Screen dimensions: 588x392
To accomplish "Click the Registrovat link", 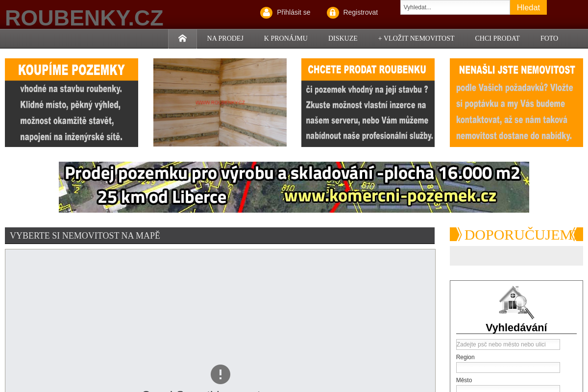I will pyautogui.click(x=361, y=12).
